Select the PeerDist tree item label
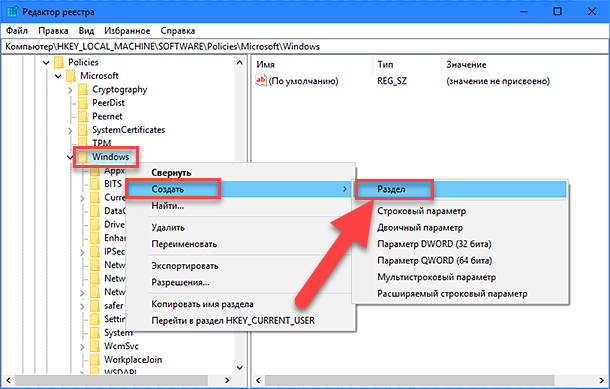The height and width of the screenshot is (389, 610). click(x=108, y=103)
